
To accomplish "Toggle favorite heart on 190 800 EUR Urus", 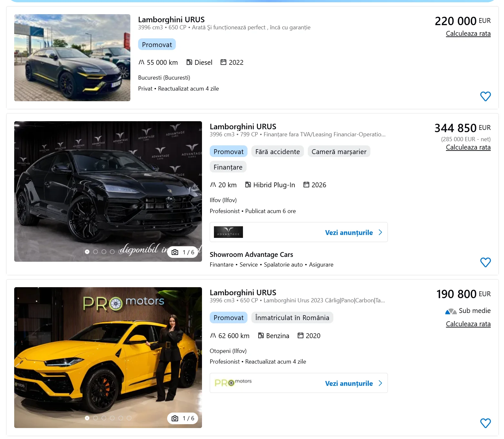I will click(x=485, y=423).
